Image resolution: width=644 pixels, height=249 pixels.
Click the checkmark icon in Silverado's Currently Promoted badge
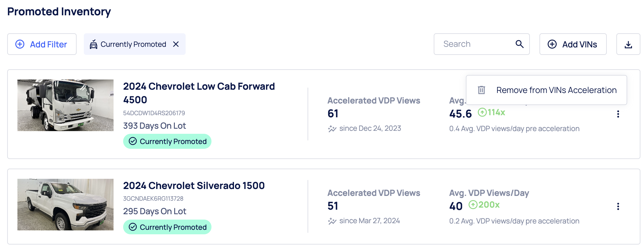[x=133, y=227]
